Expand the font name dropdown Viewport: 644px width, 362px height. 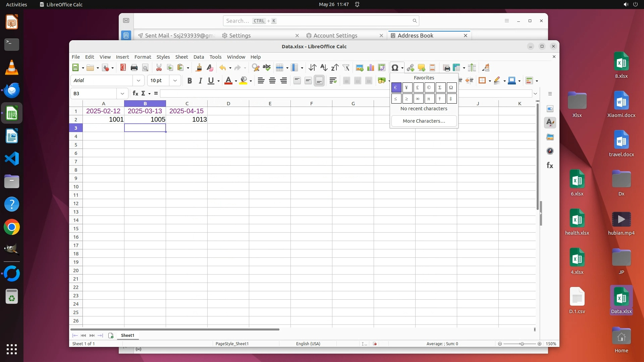(x=139, y=81)
